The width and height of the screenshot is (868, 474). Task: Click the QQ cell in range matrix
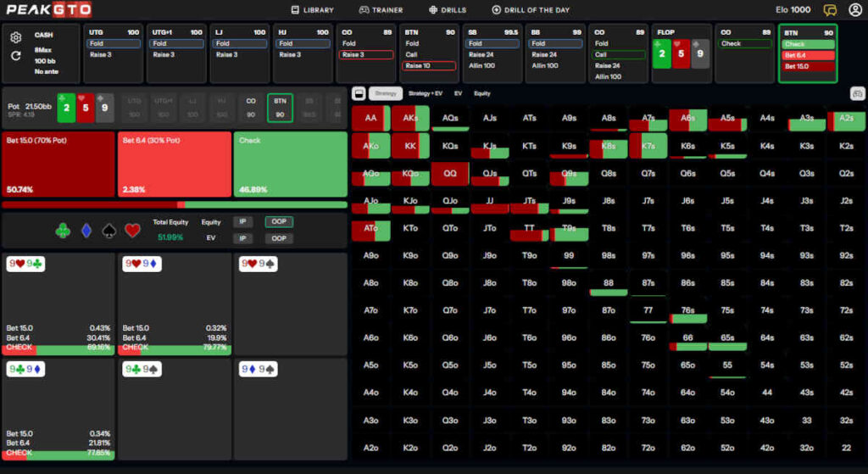[450, 173]
